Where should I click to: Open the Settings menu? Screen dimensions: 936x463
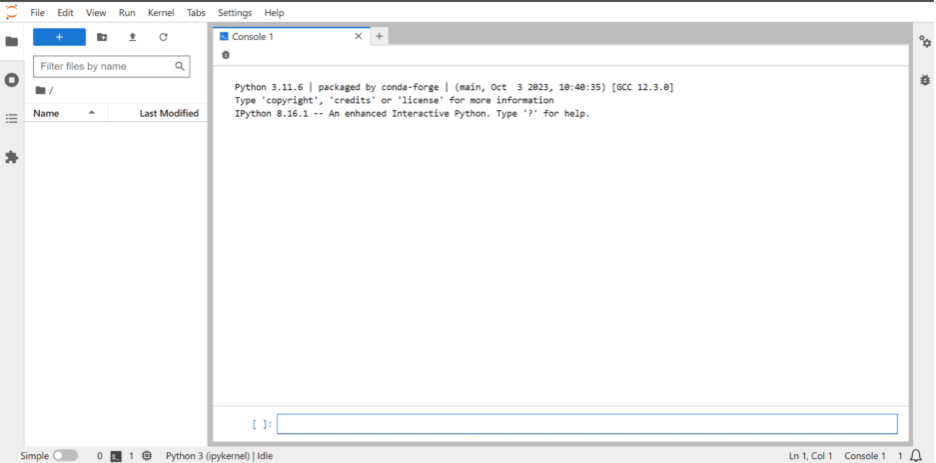coord(235,13)
